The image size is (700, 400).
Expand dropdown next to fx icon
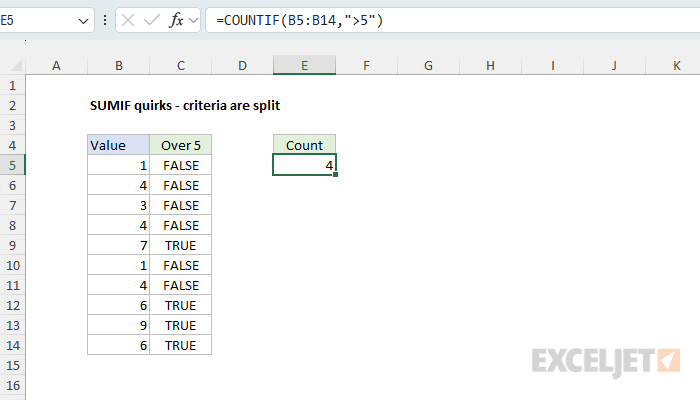(193, 20)
